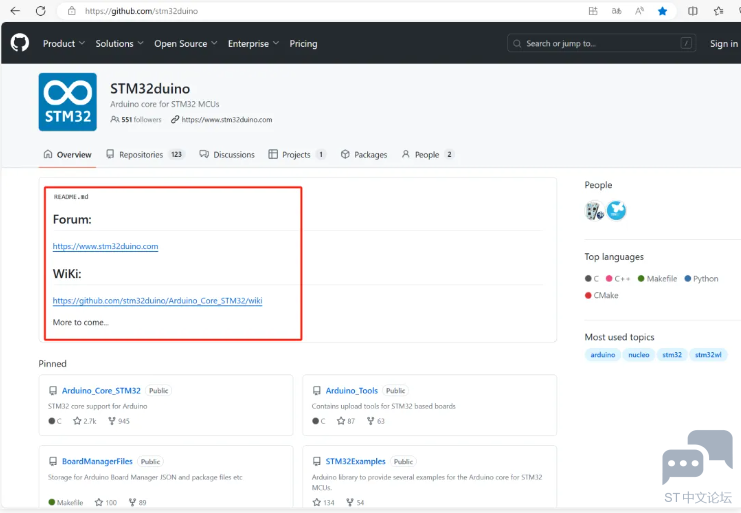View the 89 forks of BoardManagerFiles
The image size is (741, 513).
tap(138, 503)
